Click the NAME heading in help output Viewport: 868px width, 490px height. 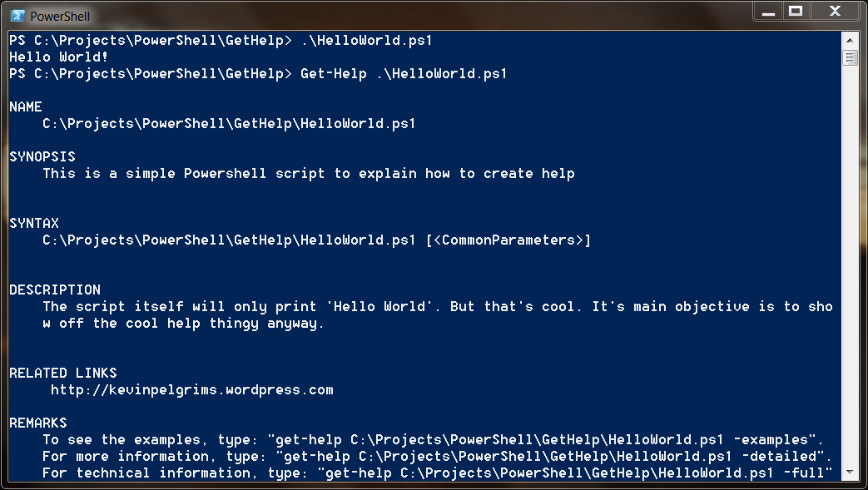click(25, 106)
